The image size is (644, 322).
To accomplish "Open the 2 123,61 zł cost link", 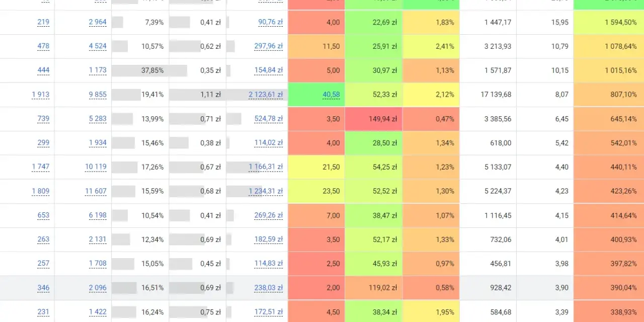I will click(x=266, y=95).
